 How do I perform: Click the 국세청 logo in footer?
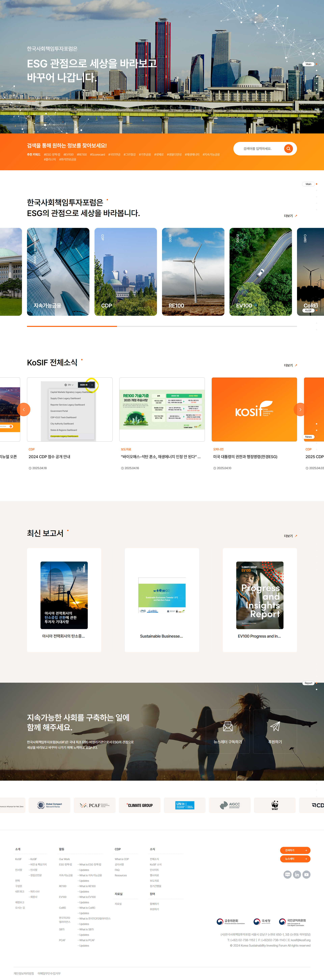[x=262, y=921]
